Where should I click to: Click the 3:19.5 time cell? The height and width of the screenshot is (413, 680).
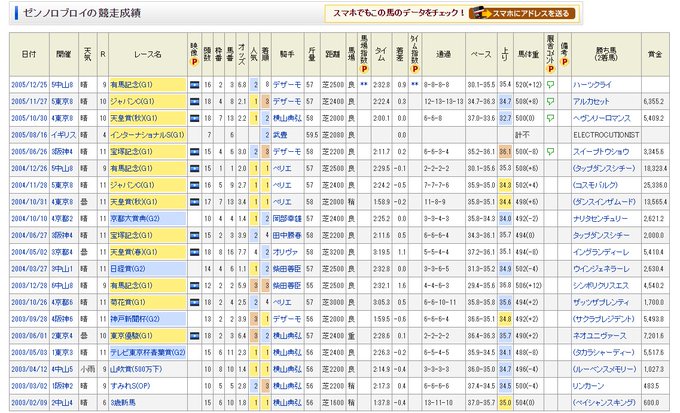[380, 252]
